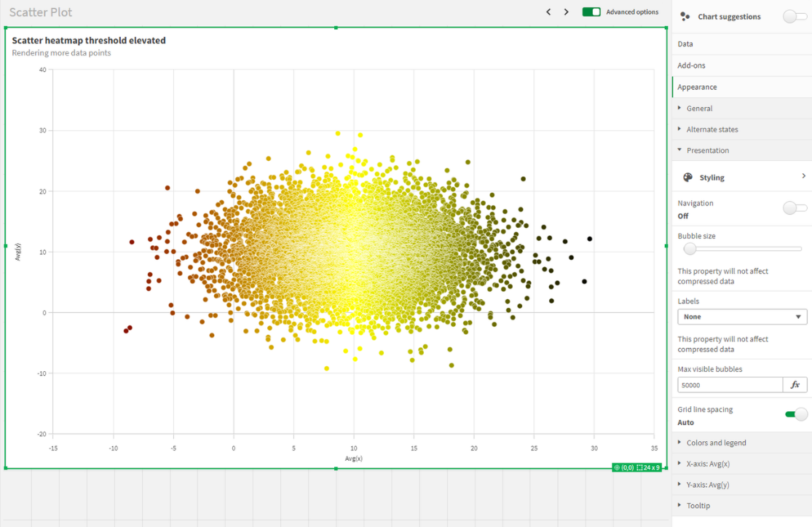This screenshot has width=812, height=527.
Task: Open the Labels dropdown showing None
Action: tap(741, 316)
